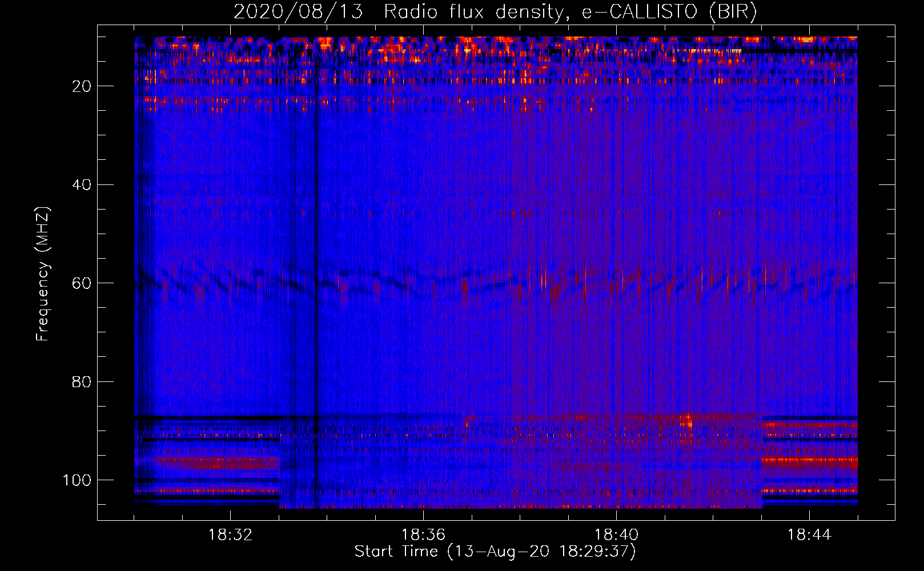Click the 40 MHz frequency tick label

coord(82,185)
